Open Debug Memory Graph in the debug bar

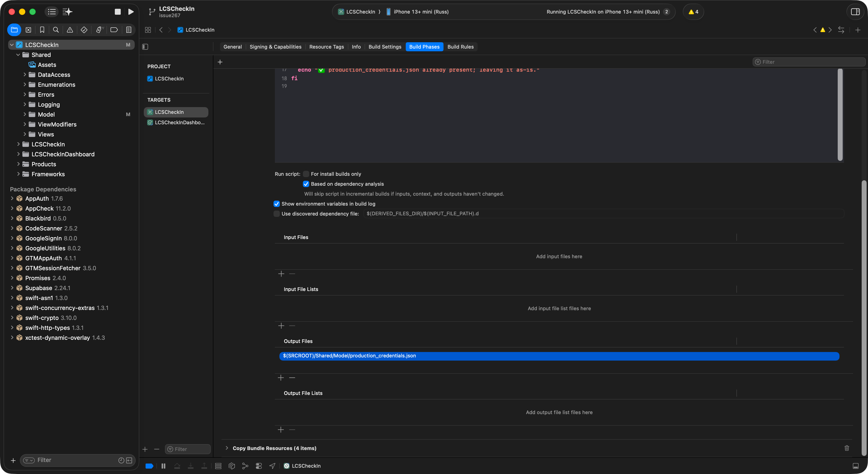245,466
